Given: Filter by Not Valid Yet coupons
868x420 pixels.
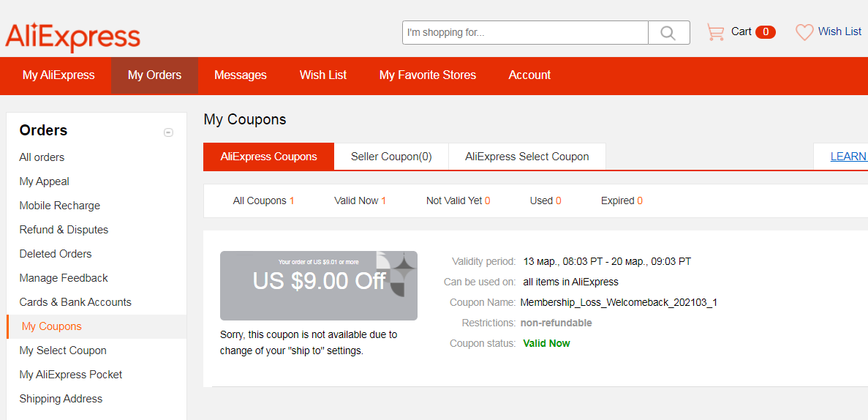Looking at the screenshot, I should pos(458,200).
